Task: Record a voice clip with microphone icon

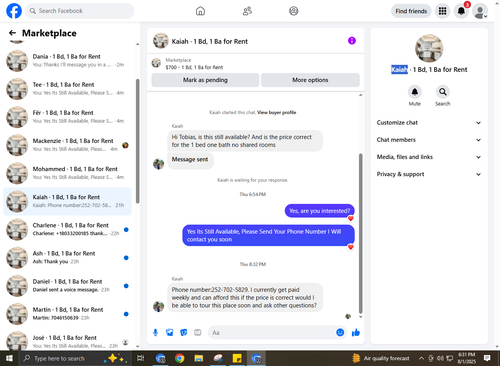Action: [155, 332]
